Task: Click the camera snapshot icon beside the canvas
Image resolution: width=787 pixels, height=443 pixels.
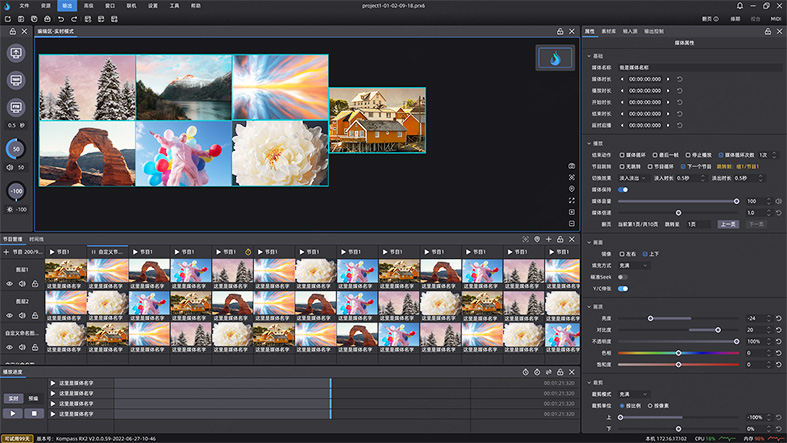Action: click(x=572, y=165)
